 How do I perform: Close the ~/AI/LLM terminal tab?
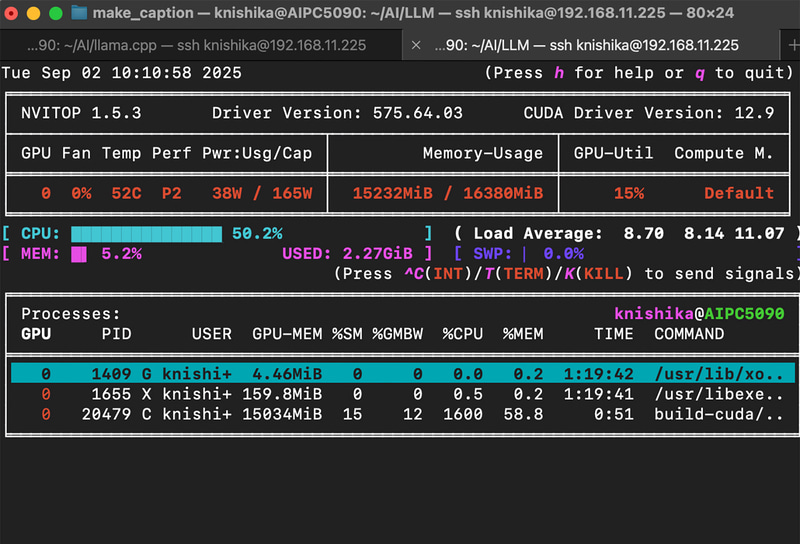416,45
